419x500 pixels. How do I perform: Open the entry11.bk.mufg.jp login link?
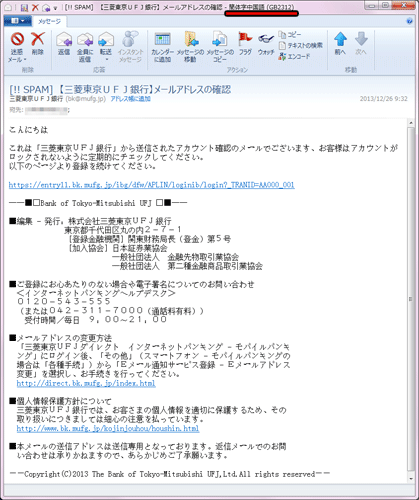tap(152, 185)
